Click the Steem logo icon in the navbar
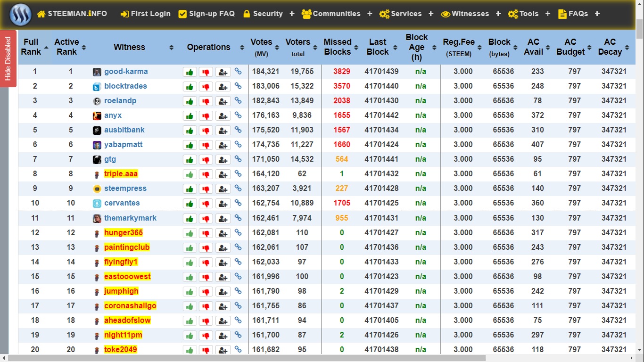 click(x=20, y=14)
